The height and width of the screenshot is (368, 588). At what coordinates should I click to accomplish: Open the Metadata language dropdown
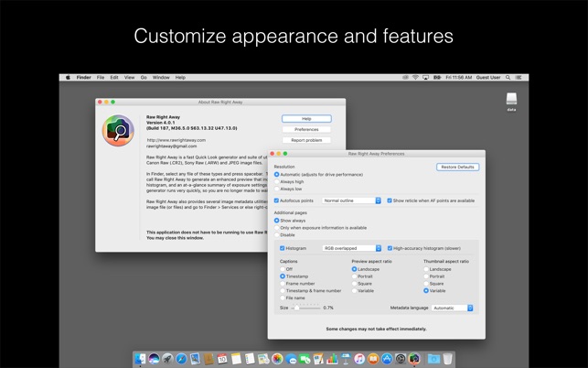(453, 308)
